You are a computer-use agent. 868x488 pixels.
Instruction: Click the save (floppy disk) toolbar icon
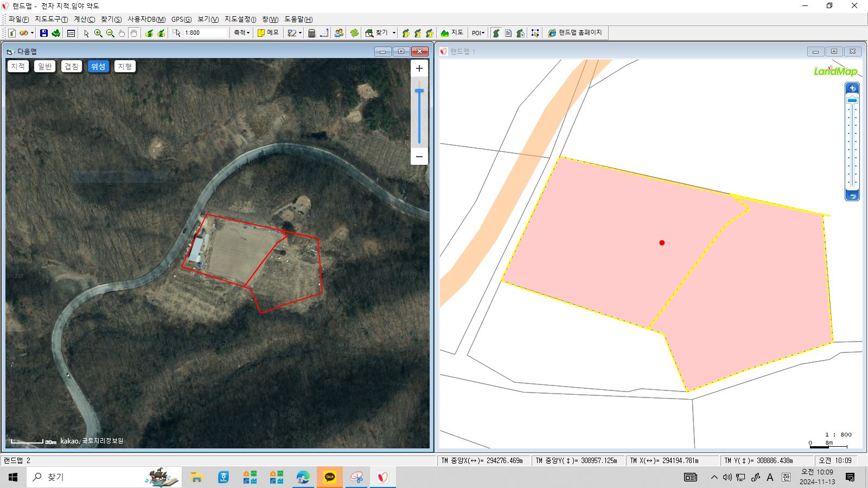[44, 33]
